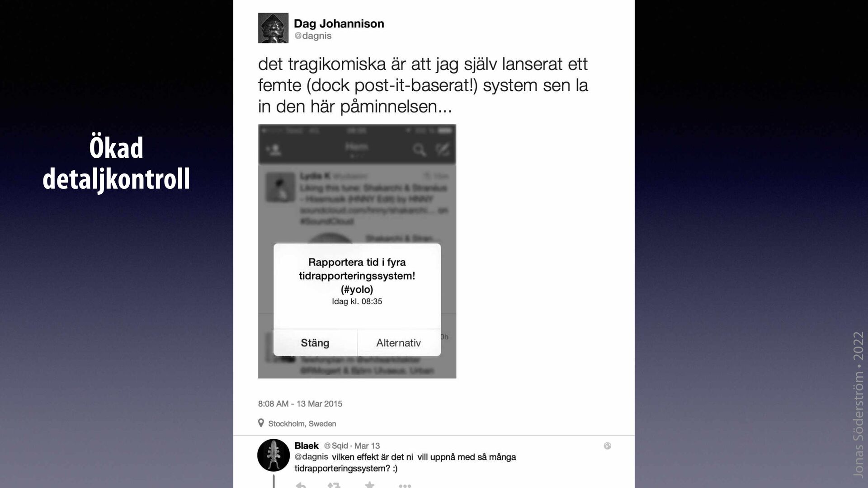Viewport: 868px width, 488px height.
Task: Open Blaek's round profile avatar
Action: (x=274, y=455)
